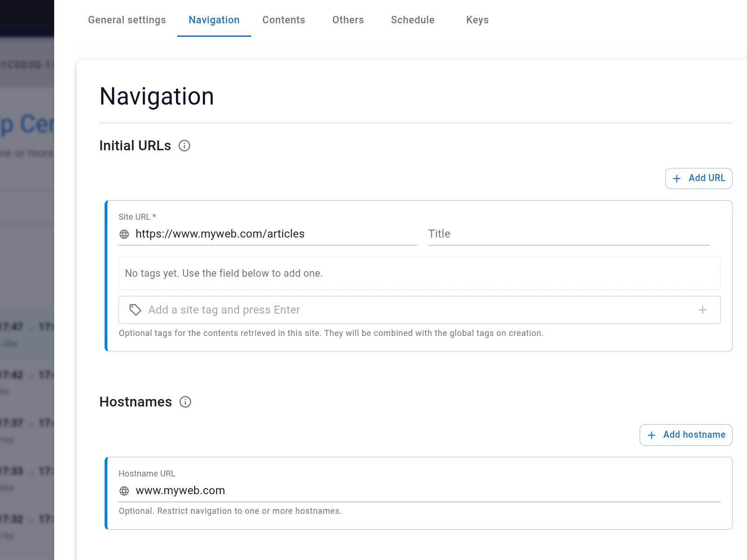Open the Keys tab
Image resolution: width=747 pixels, height=560 pixels.
(478, 20)
